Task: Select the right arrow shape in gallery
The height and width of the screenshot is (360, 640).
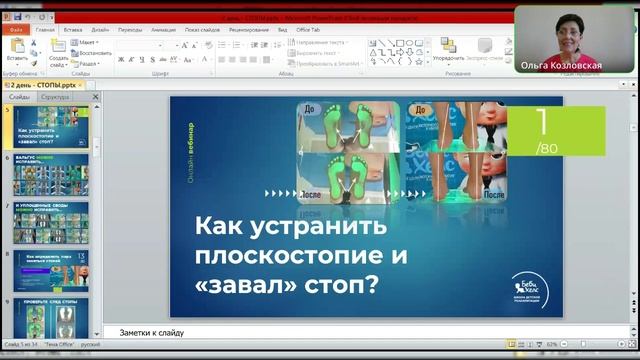Action: pyautogui.click(x=400, y=52)
